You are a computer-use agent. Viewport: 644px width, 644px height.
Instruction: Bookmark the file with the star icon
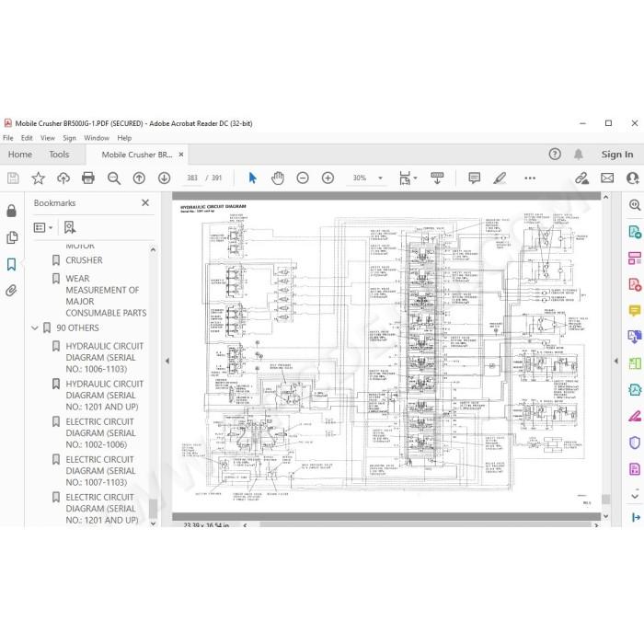(39, 178)
